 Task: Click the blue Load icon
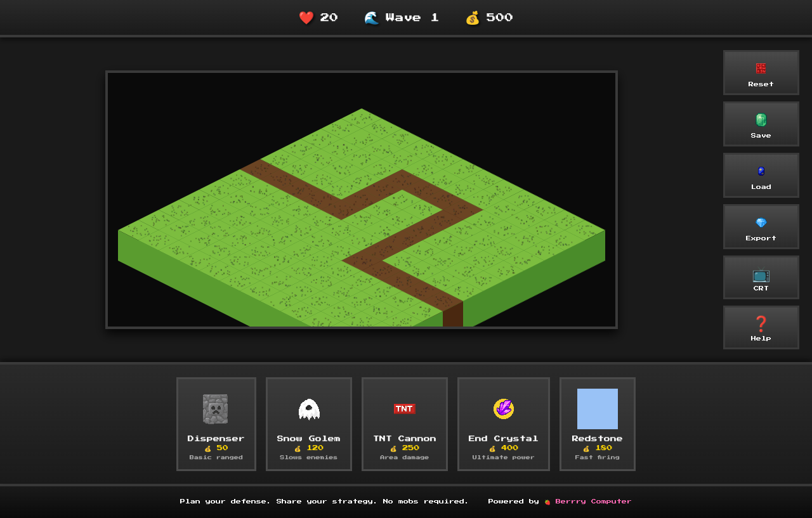coord(761,169)
